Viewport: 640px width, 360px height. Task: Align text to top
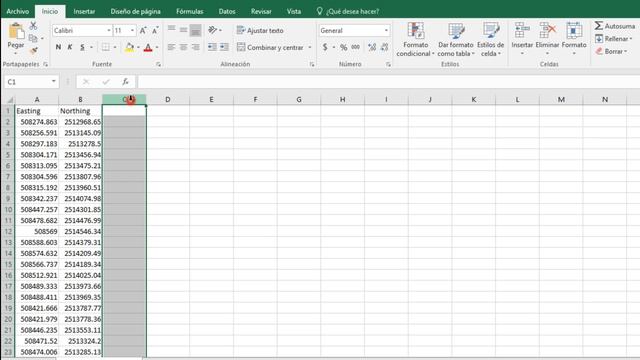pyautogui.click(x=171, y=29)
